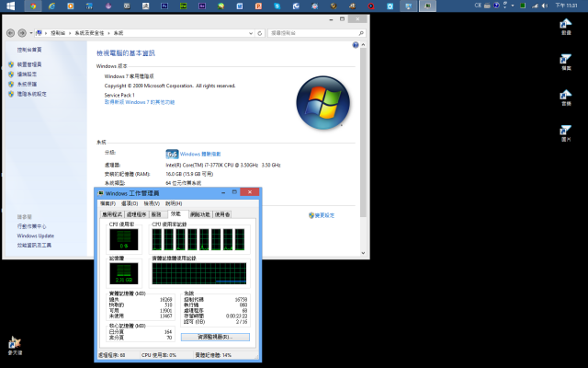Viewport: 588px width, 368px height.
Task: Switch to 處理程序 tab in Task Manager
Action: click(137, 214)
